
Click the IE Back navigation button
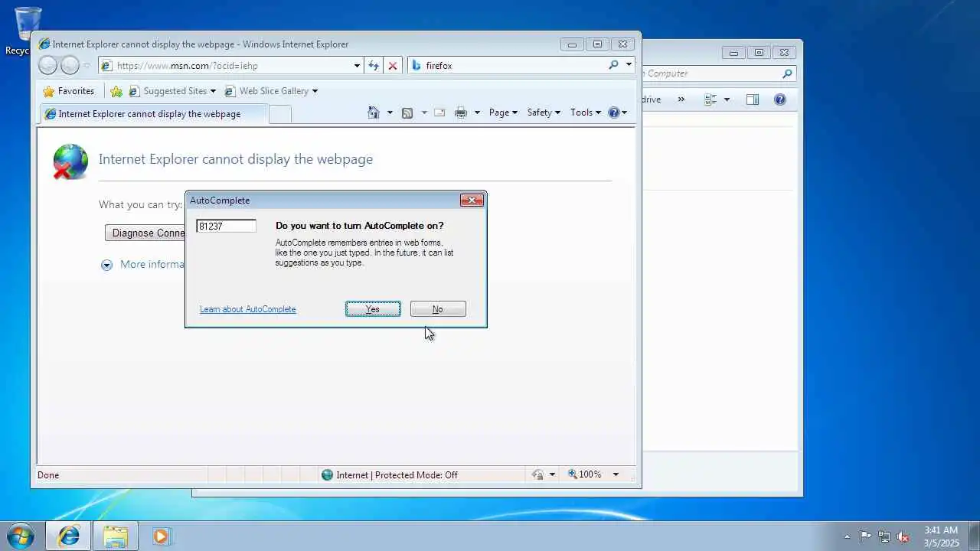pyautogui.click(x=47, y=66)
